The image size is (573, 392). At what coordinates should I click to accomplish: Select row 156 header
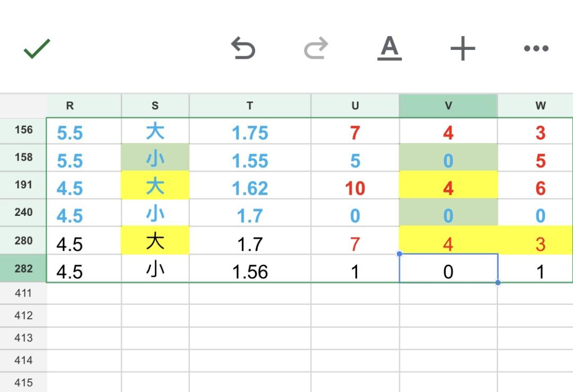(x=23, y=130)
